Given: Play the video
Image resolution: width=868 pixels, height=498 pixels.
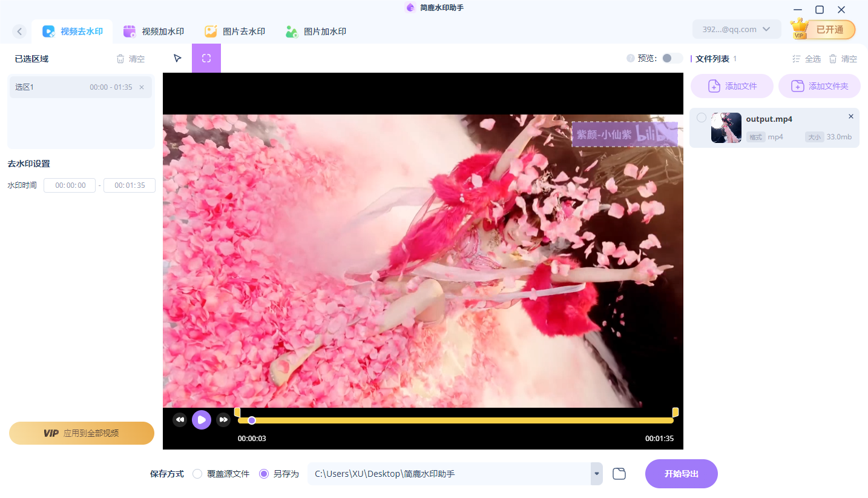Looking at the screenshot, I should (x=202, y=420).
